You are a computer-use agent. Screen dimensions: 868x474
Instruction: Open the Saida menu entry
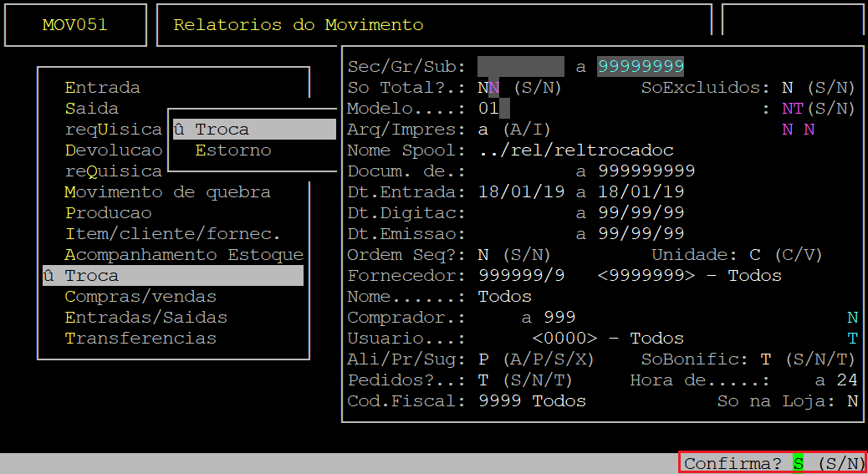click(x=92, y=109)
